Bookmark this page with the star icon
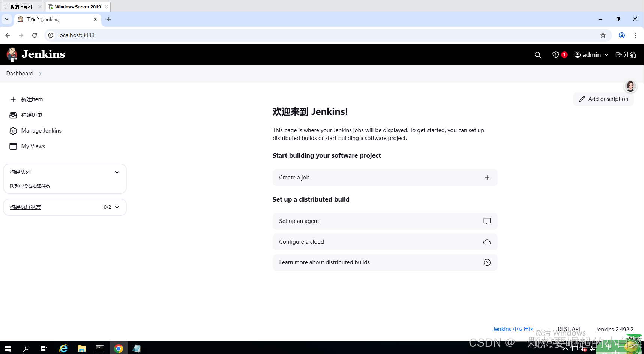Screen dimensions: 644x354 [603, 35]
